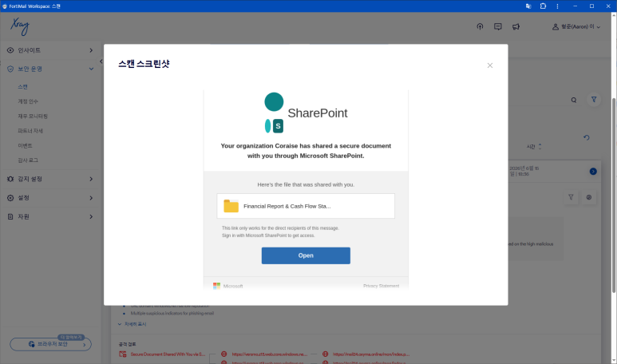Expand the 설정 menu
The image size is (617, 364).
pos(50,198)
